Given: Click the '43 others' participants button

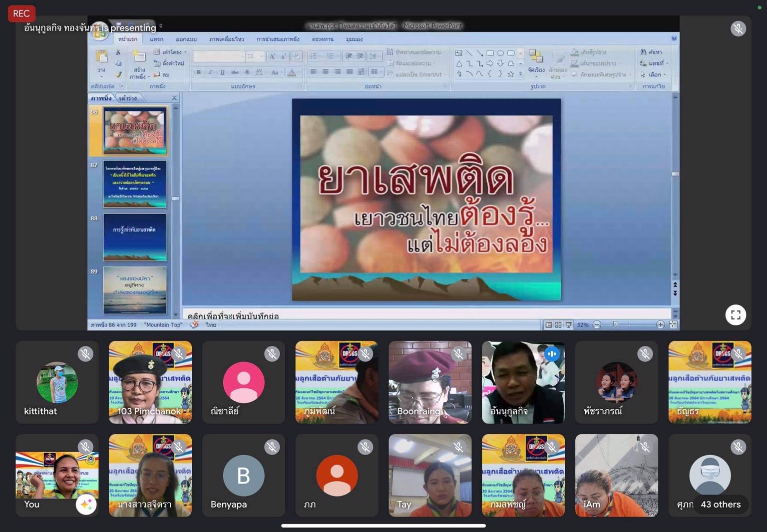Looking at the screenshot, I should tap(720, 505).
